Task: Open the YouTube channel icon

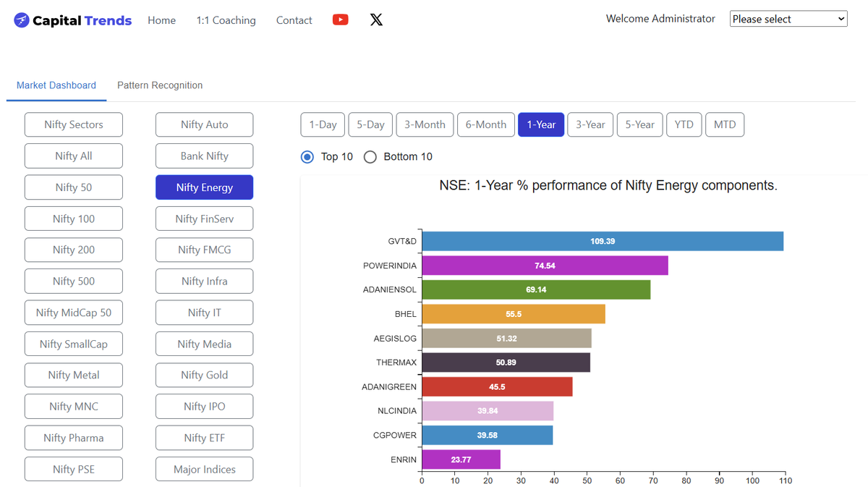Action: (340, 20)
